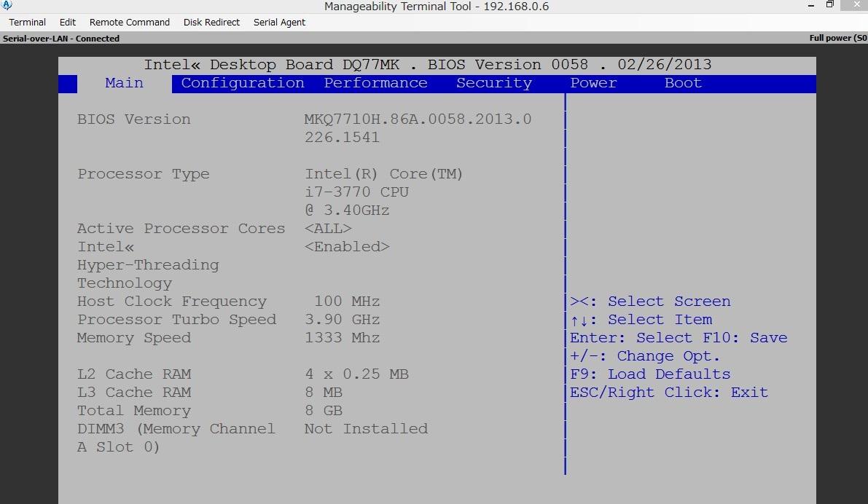Click the Active Processor Cores label
Screen dimensions: 868x504
(x=181, y=229)
